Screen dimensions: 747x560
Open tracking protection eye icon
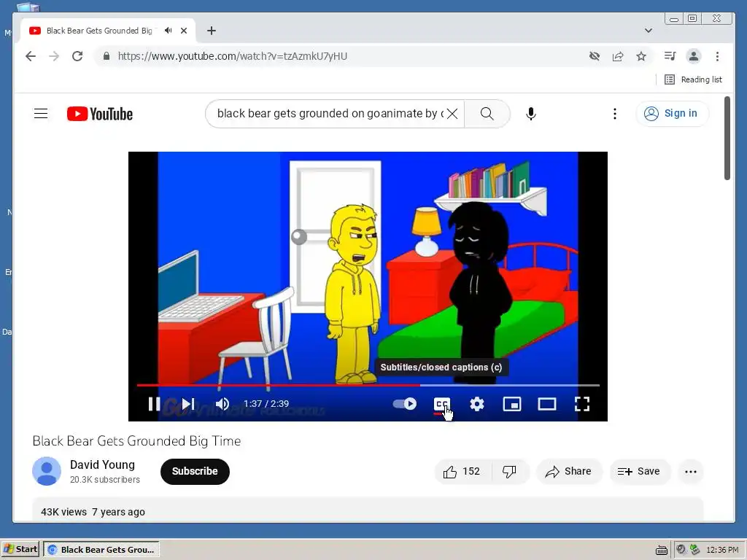[x=594, y=56]
